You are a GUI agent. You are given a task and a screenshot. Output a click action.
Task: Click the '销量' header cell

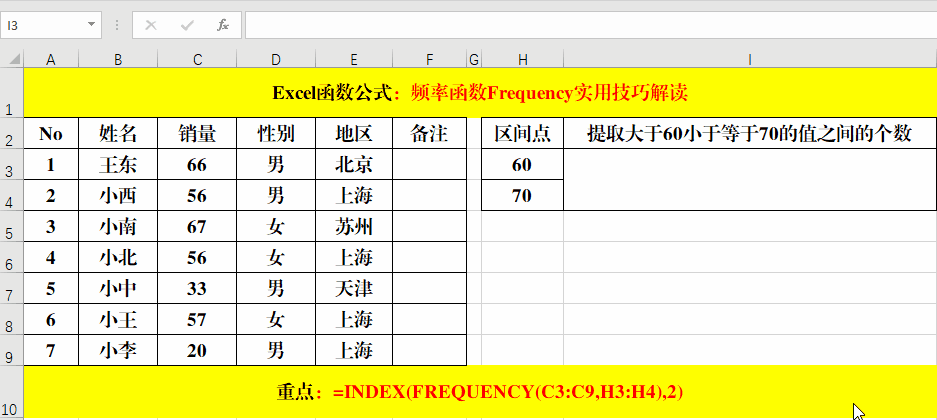pos(197,133)
